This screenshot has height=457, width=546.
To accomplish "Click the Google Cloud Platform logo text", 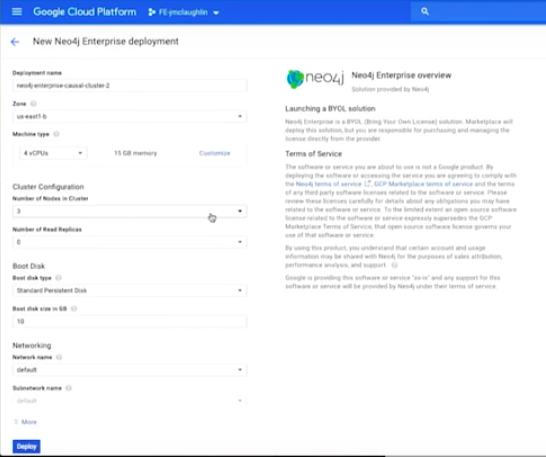I will click(85, 12).
